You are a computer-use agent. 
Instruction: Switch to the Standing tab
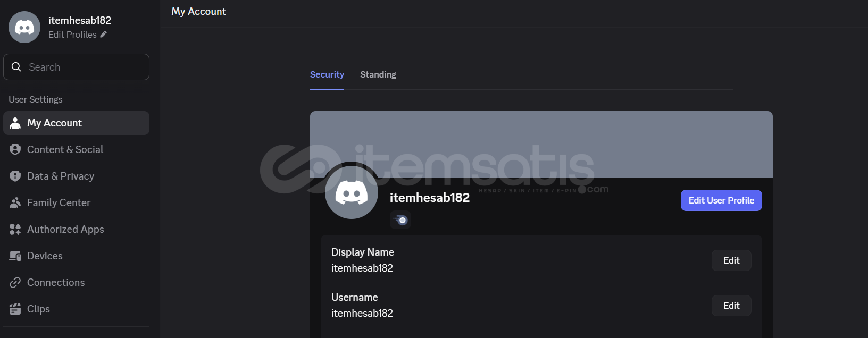[x=378, y=74]
